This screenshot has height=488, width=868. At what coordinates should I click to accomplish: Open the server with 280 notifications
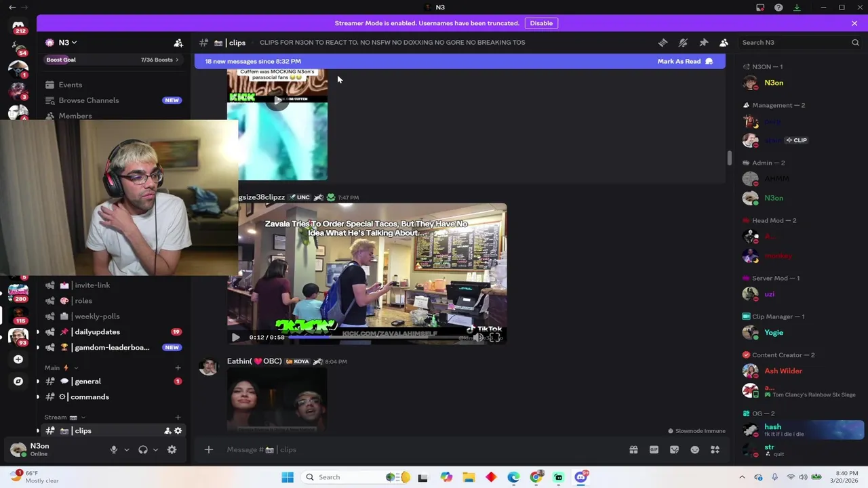point(18,293)
